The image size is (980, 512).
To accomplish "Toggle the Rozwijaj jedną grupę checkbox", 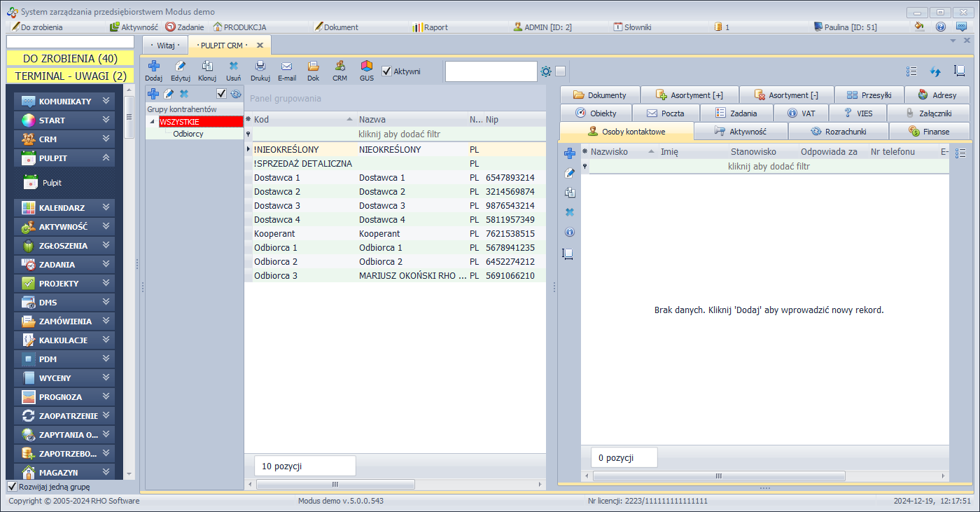I will [x=12, y=486].
